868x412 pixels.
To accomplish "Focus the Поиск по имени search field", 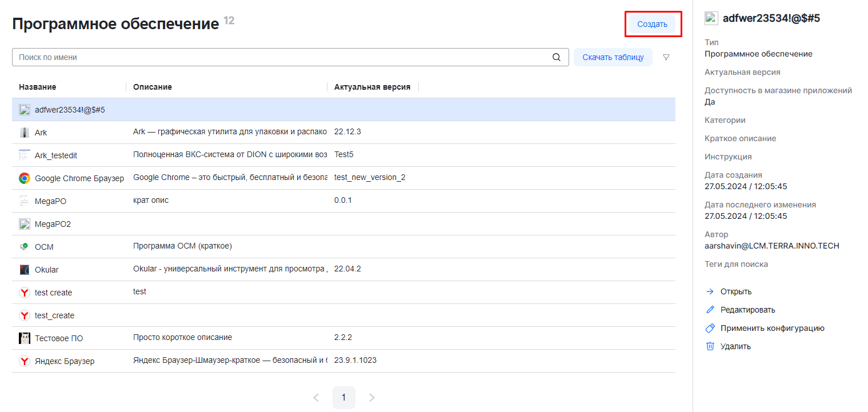I will pos(280,57).
